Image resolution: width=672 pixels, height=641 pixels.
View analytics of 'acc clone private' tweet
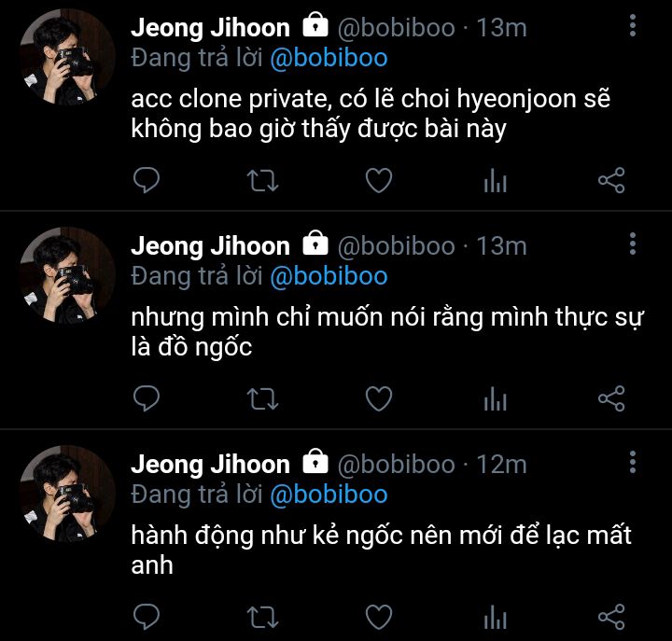pyautogui.click(x=496, y=180)
